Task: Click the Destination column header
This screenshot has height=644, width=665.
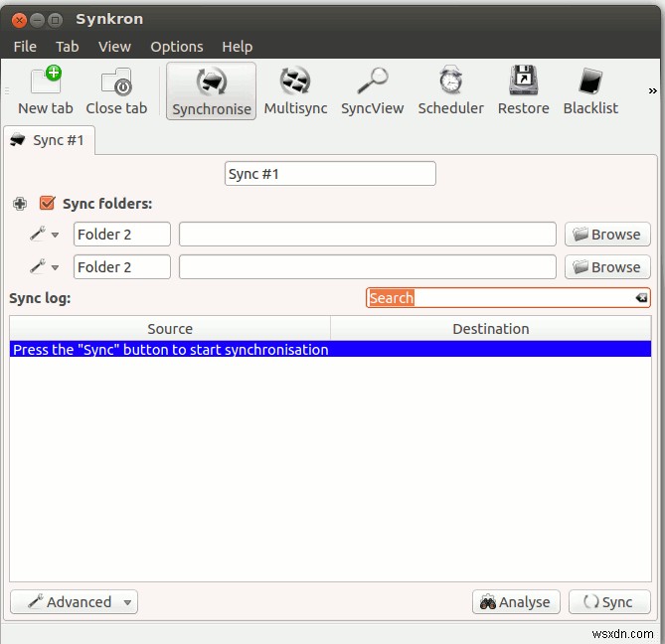Action: [491, 329]
